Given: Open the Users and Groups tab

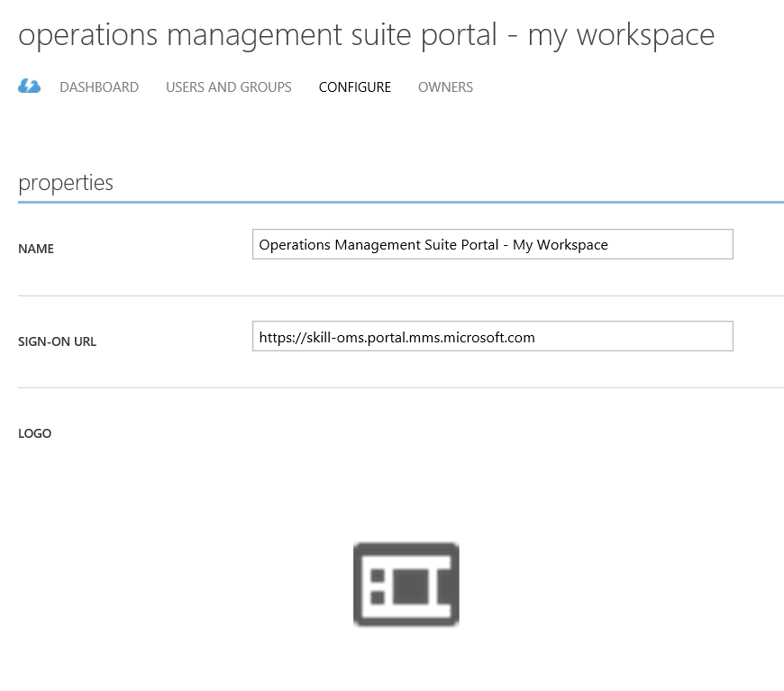Looking at the screenshot, I should pos(229,87).
